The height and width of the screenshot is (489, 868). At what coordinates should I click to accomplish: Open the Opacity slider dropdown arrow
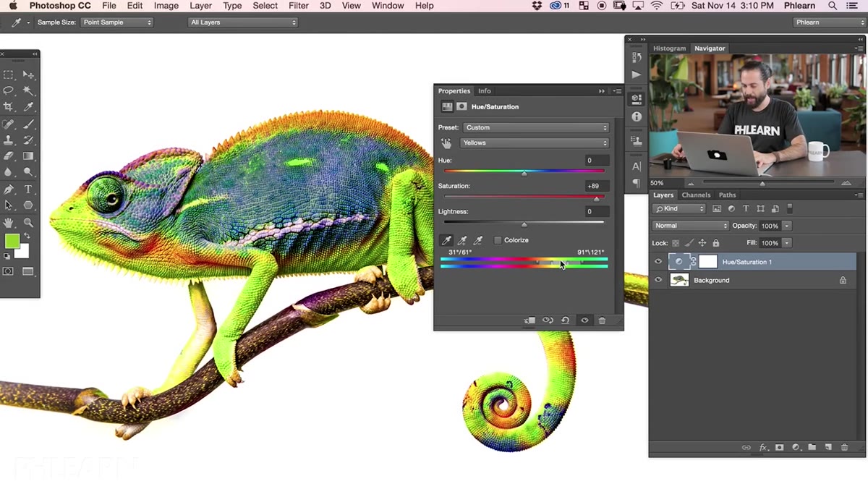coord(787,226)
